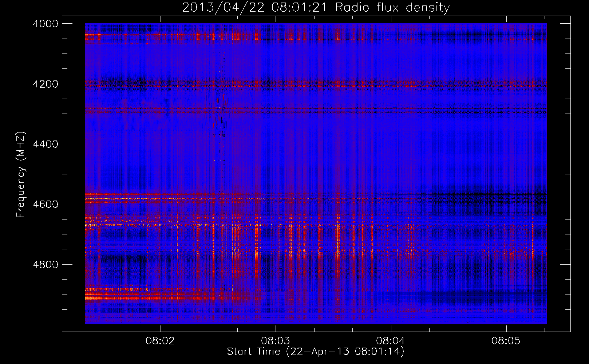Click the 08:02 time tick label
Screen dimensions: 589x364
point(160,341)
